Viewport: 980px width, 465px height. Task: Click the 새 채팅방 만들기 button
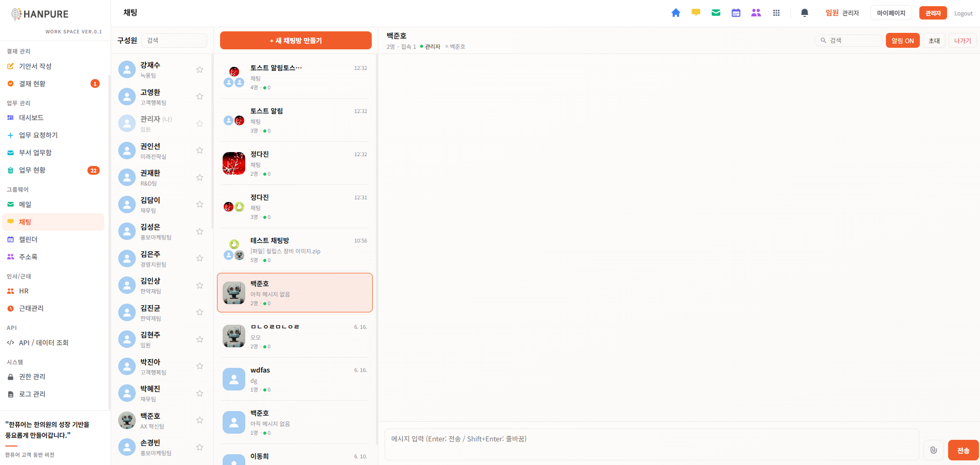click(296, 41)
